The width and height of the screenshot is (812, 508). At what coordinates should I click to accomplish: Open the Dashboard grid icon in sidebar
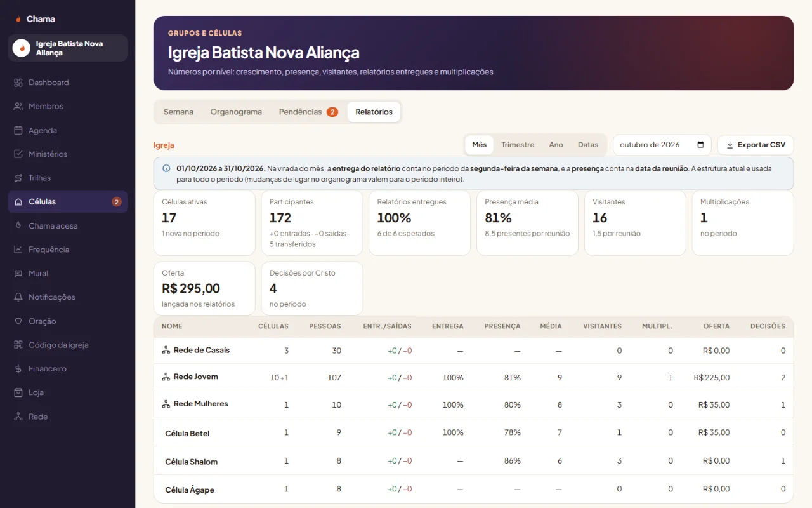(18, 83)
